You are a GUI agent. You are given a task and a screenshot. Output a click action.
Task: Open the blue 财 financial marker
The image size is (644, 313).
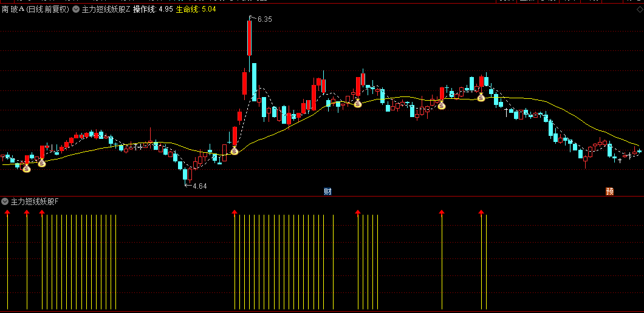[x=327, y=191]
